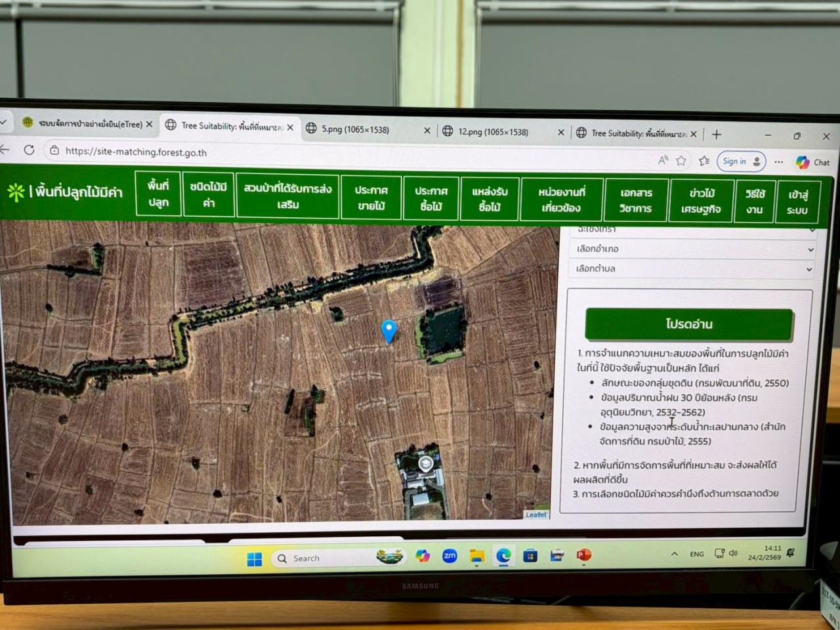This screenshot has width=840, height=630.
Task: Open the province dropdown above เลือกอำเภอ
Action: 692,230
